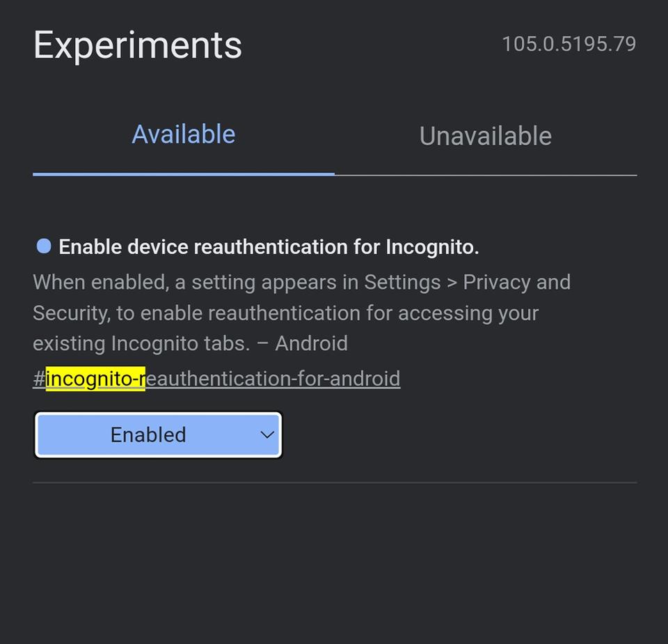Click the blue underline beneath the Available tab
This screenshot has width=668, height=644.
tap(184, 173)
